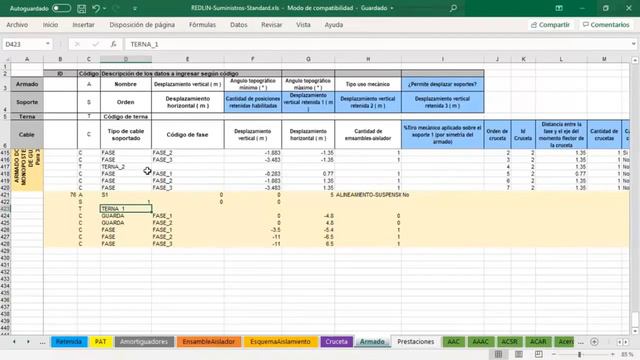Toggle the Autoguardado switch

coord(61,8)
